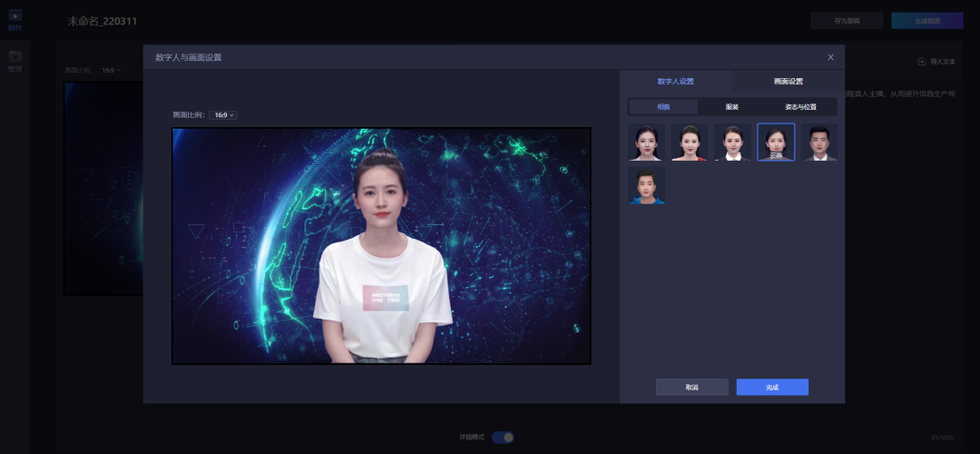Open the background window's 16:9 ratio dropdown

click(110, 71)
